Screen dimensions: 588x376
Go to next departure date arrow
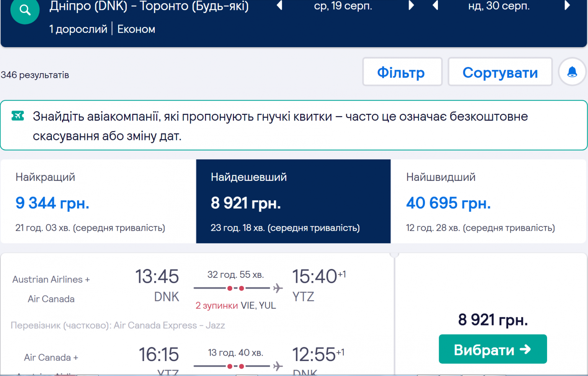coord(411,5)
